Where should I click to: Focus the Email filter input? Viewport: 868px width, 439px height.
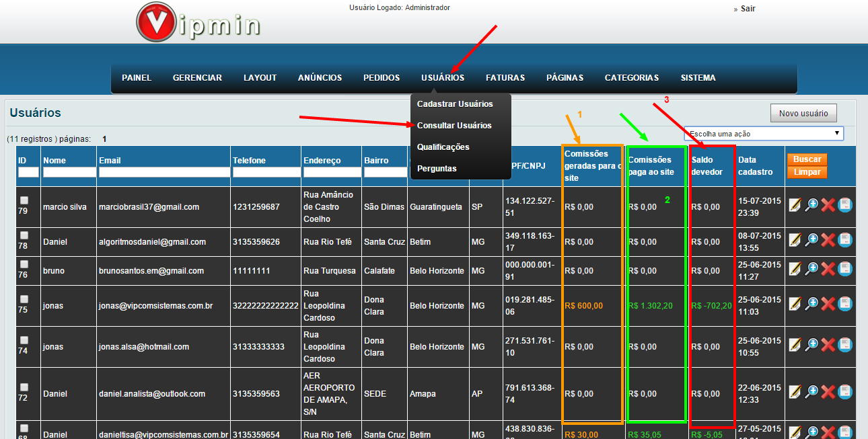pos(164,172)
